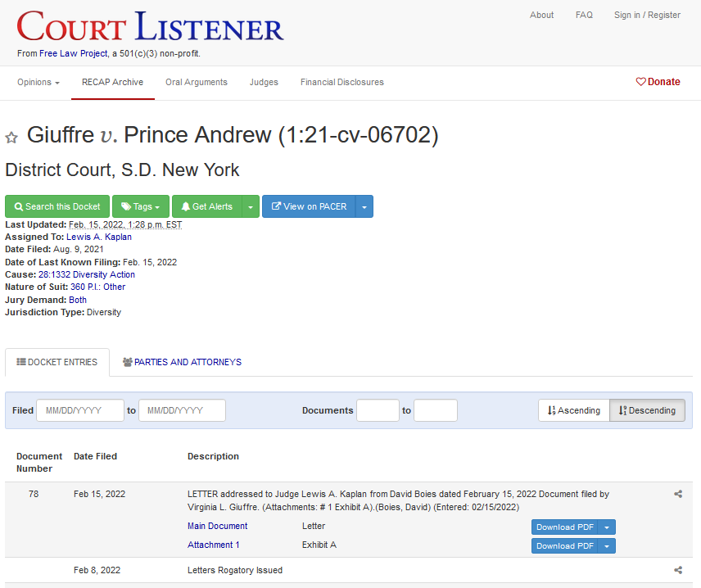The width and height of the screenshot is (701, 588).
Task: Open the Main Document link
Action: coord(217,527)
